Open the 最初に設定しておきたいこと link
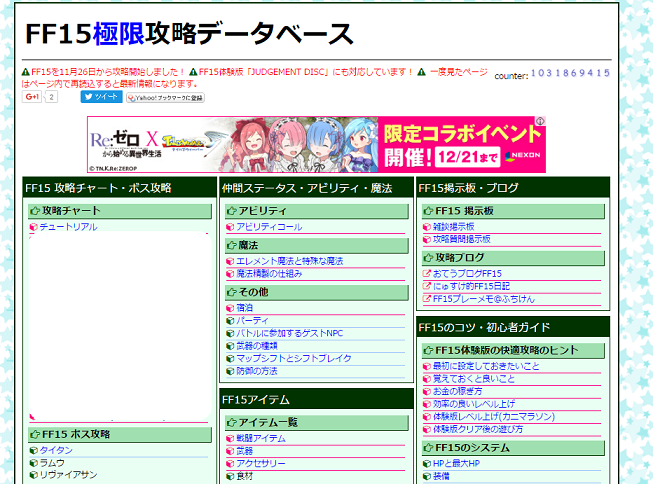The image size is (653, 484). [x=486, y=366]
